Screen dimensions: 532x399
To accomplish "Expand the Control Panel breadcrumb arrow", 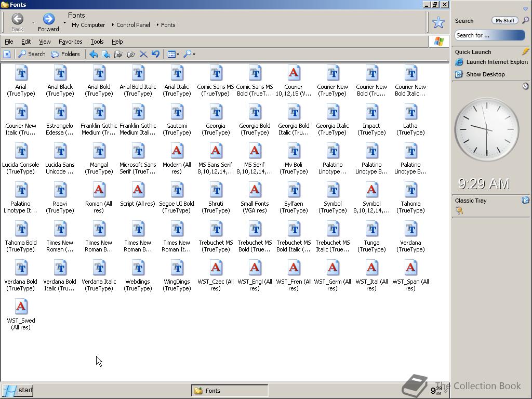I will [x=157, y=25].
